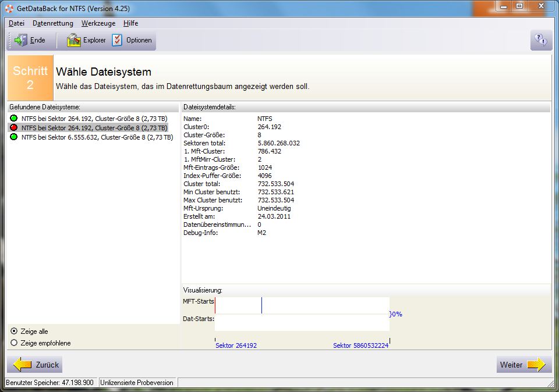This screenshot has width=559, height=392.
Task: Close the GetDataBack window
Action: (541, 6)
